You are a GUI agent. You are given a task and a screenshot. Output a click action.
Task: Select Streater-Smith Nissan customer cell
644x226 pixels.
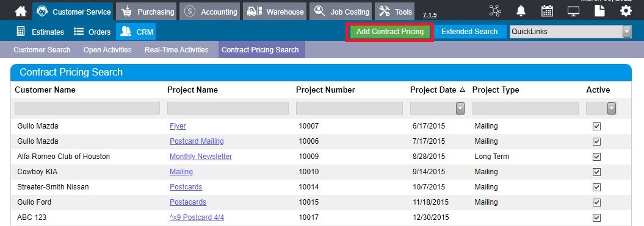[x=53, y=186]
